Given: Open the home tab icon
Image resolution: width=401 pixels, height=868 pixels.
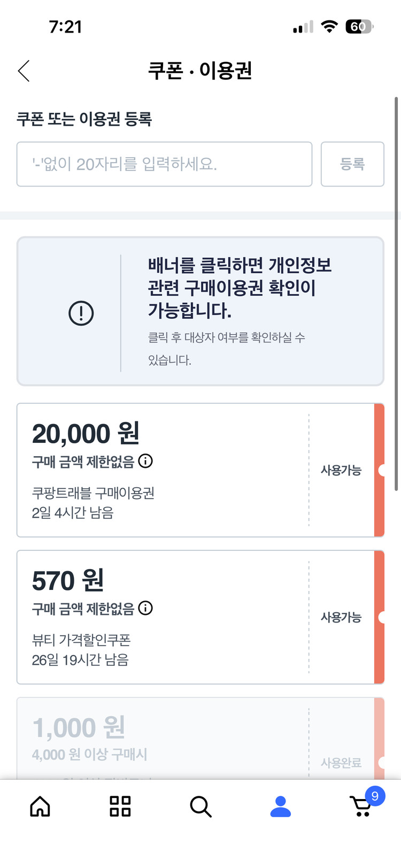Looking at the screenshot, I should (x=40, y=806).
